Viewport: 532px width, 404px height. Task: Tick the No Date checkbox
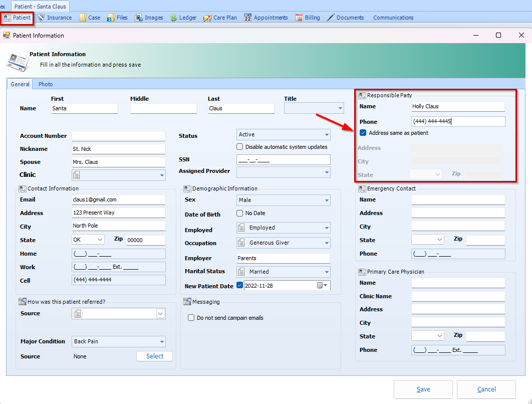click(240, 214)
